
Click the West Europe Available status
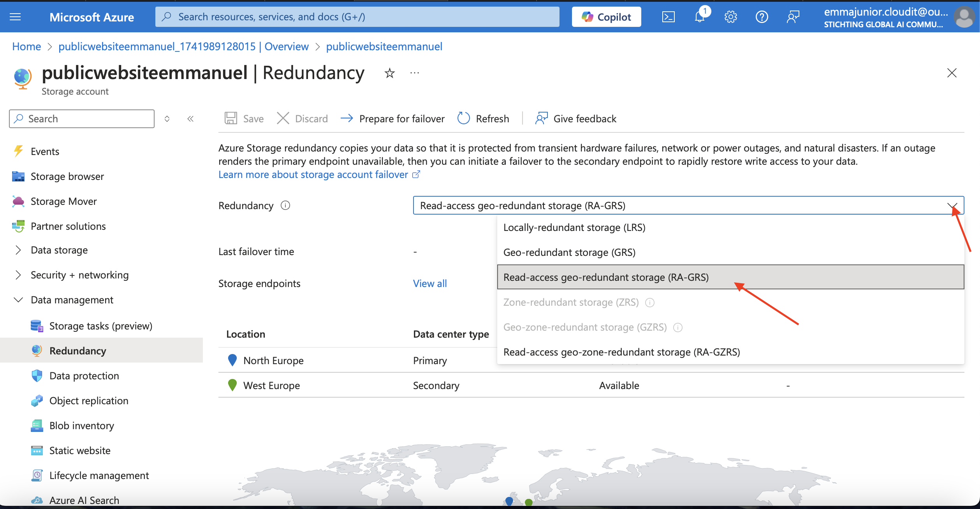619,386
